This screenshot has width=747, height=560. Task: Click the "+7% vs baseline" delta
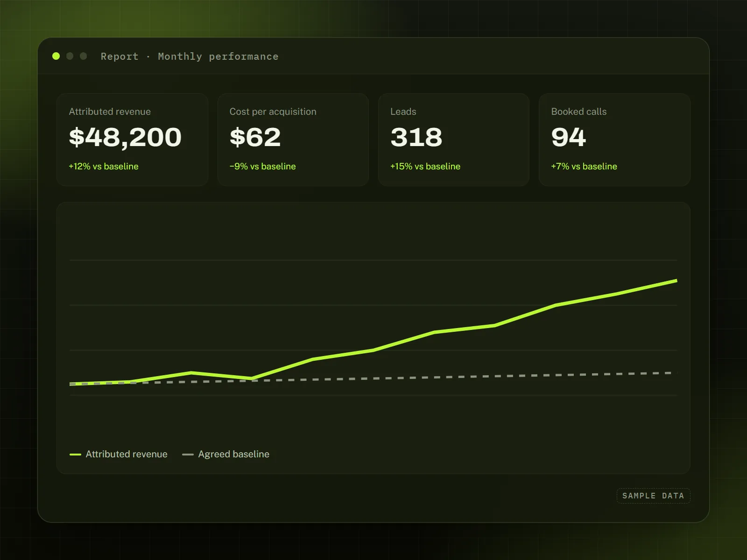(x=584, y=166)
